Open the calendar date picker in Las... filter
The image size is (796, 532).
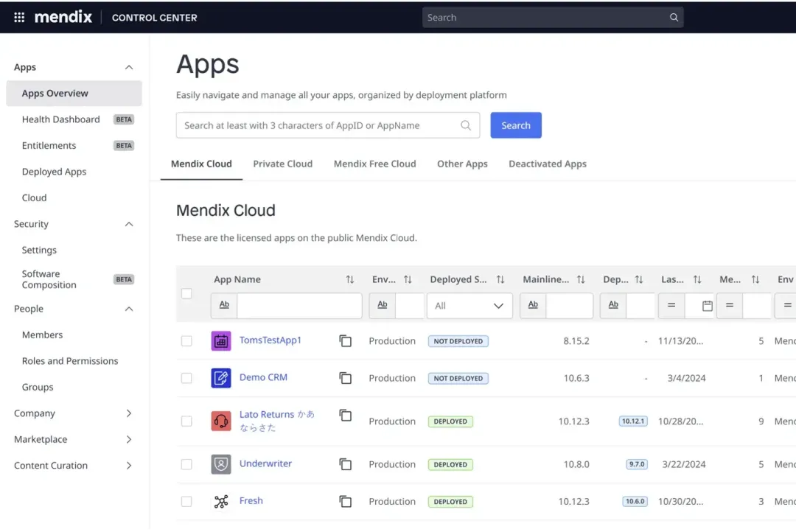[707, 306]
